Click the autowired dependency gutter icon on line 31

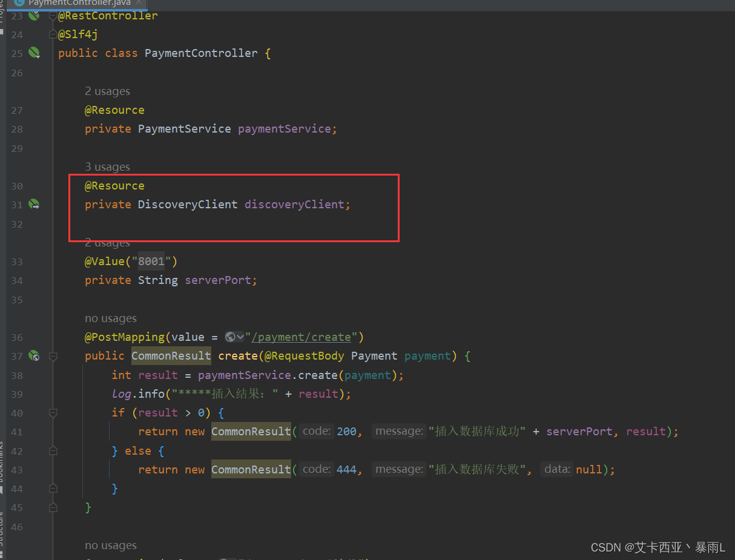[35, 205]
